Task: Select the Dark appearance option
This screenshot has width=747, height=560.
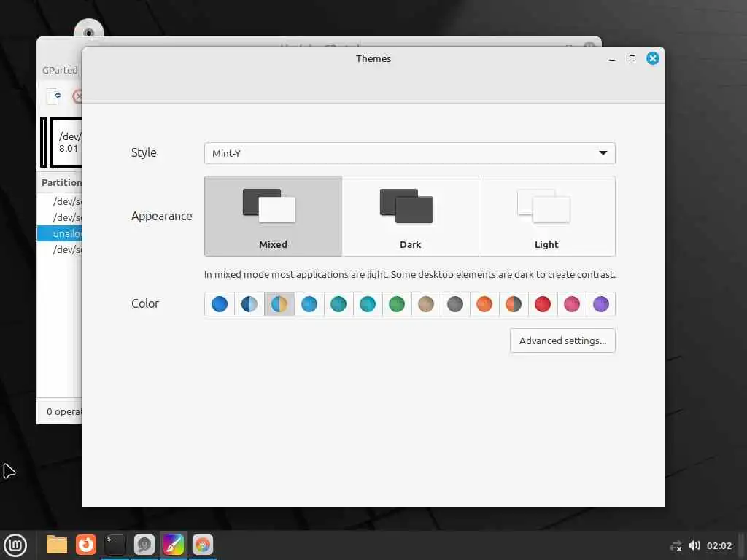Action: (410, 216)
